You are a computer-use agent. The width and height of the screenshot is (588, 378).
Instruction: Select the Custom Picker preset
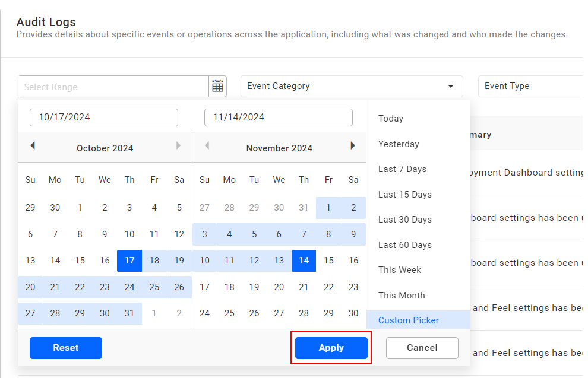(x=408, y=320)
